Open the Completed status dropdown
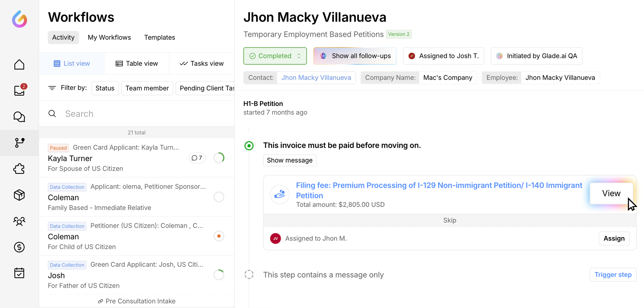 pos(275,56)
